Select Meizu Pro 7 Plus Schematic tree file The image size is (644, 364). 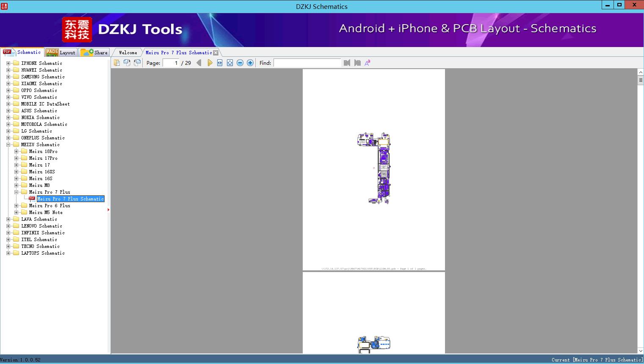[x=70, y=199]
